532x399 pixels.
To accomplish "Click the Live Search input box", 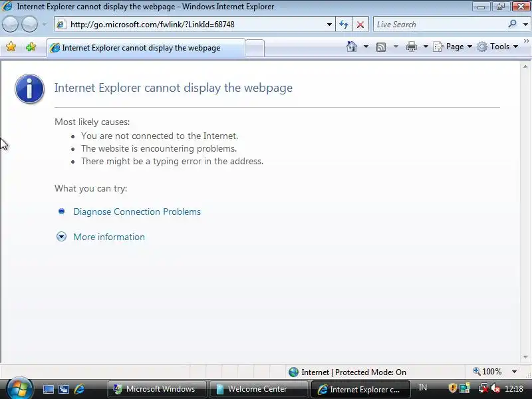I will point(440,25).
